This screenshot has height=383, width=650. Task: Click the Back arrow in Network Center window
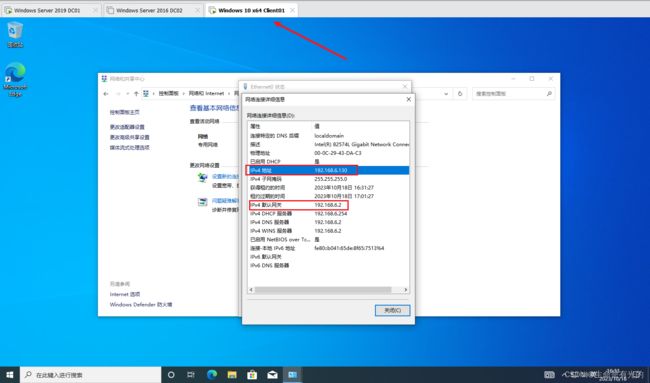click(106, 94)
